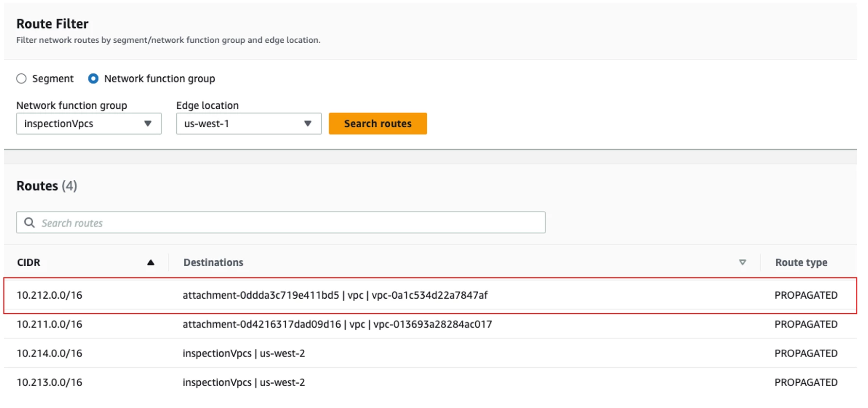Click the Routes (4) heading

[x=47, y=186]
